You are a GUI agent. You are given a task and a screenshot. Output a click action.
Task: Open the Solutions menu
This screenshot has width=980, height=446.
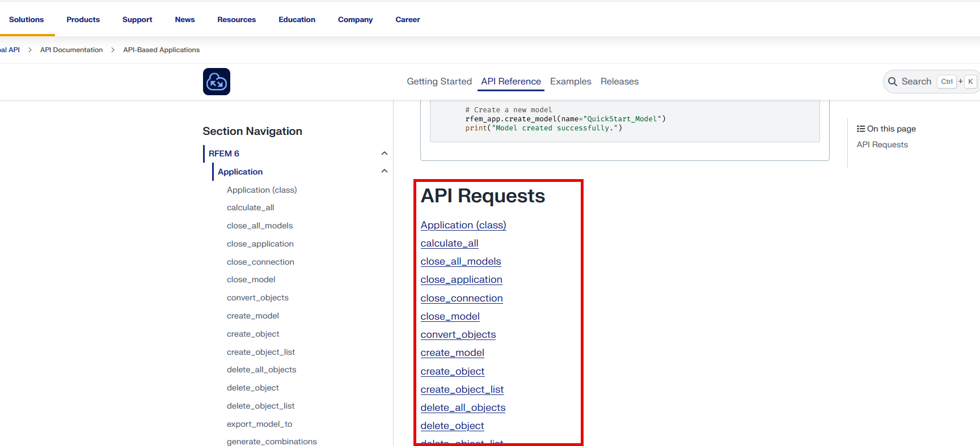click(26, 19)
